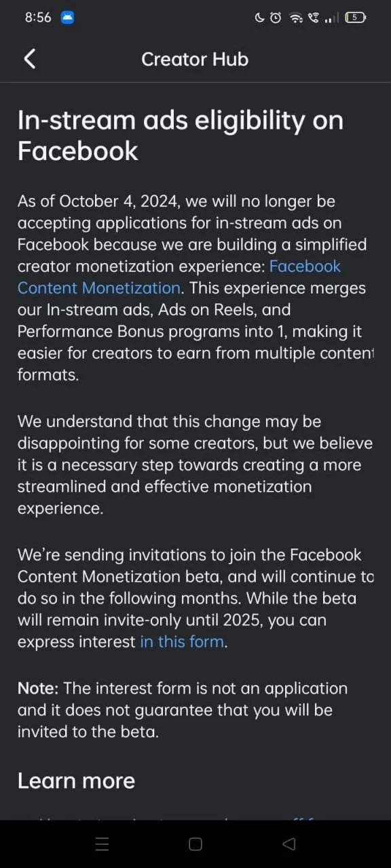Tap the Wi-Fi calling phone icon
This screenshot has height=868, width=391.
313,18
